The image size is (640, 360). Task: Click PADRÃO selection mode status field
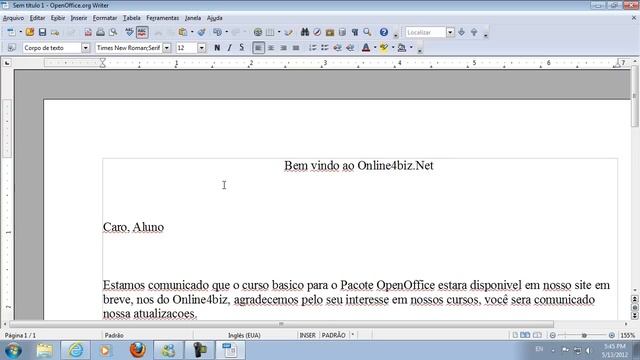point(333,335)
